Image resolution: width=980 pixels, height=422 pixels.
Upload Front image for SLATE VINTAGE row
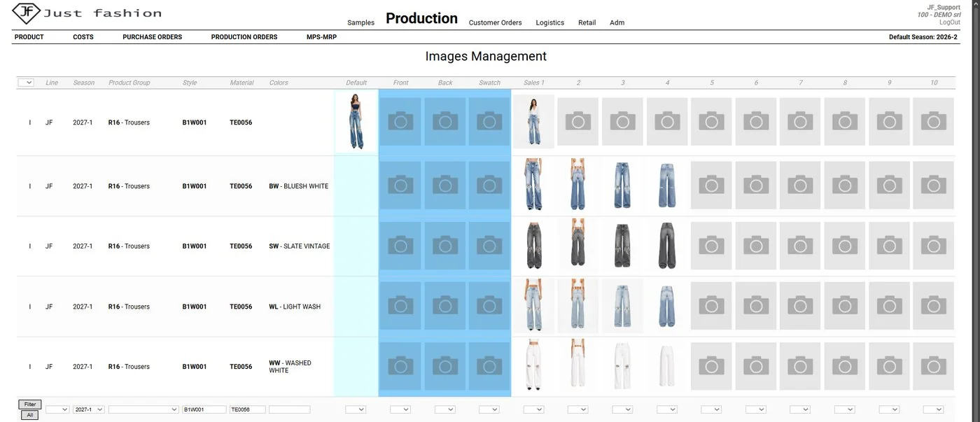tap(400, 246)
